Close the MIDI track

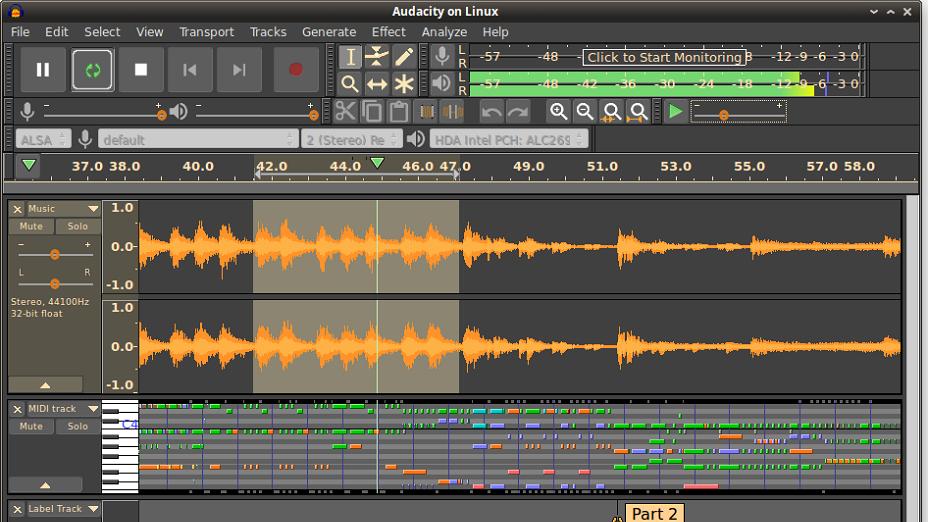coord(17,409)
